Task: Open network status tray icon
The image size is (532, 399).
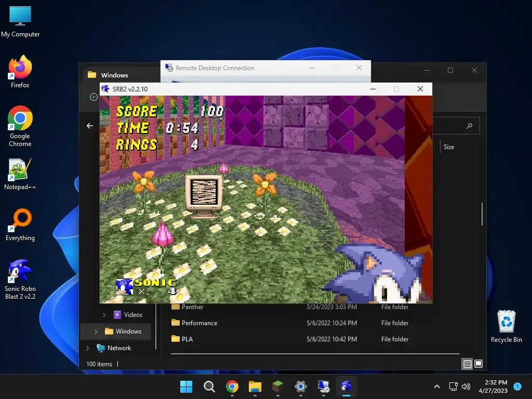Action: pos(453,387)
